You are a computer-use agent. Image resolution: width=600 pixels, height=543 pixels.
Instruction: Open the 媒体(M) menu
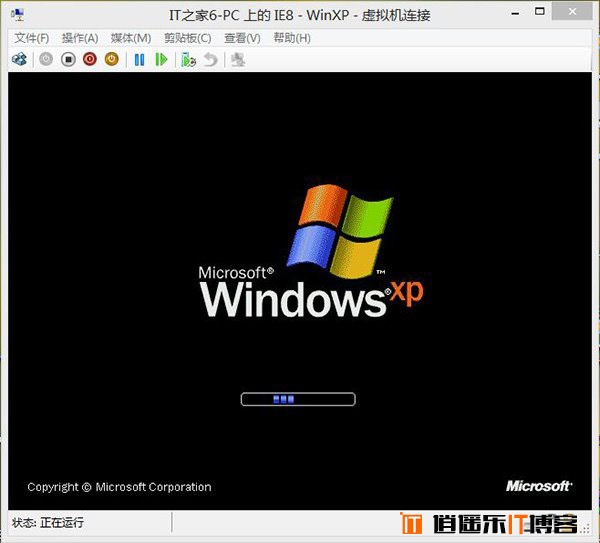[131, 38]
